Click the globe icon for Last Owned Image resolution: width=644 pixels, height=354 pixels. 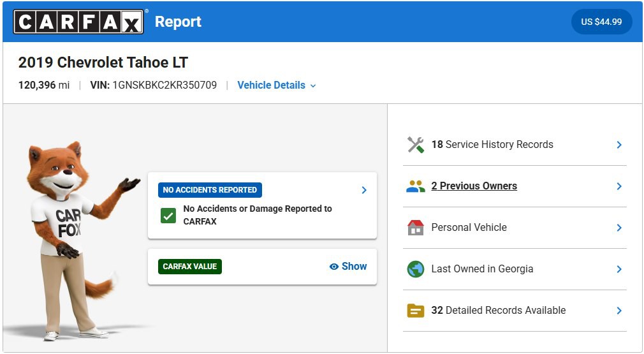click(x=415, y=269)
